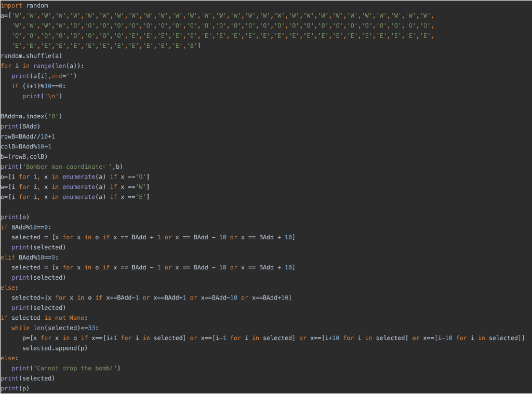
Task: Click the list comprehension line for x=='E'
Action: click(x=75, y=197)
